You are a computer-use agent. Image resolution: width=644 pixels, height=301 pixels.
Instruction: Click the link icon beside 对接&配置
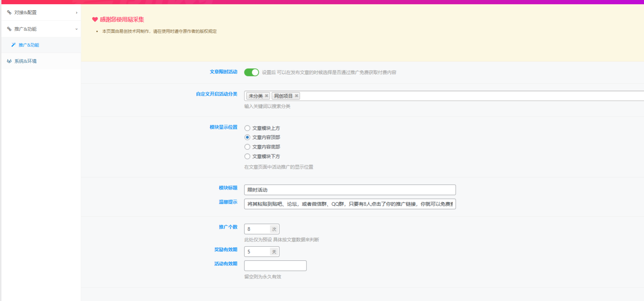click(x=9, y=12)
